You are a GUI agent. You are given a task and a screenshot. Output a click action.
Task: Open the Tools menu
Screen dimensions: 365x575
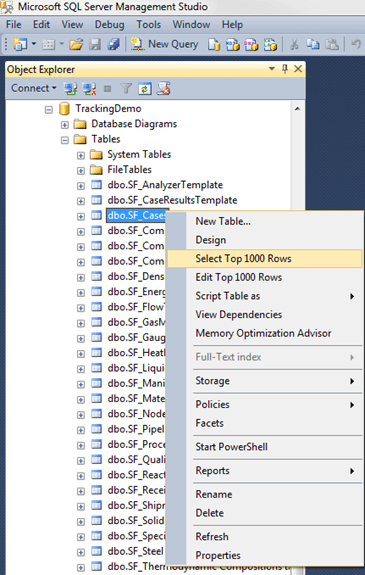(149, 25)
